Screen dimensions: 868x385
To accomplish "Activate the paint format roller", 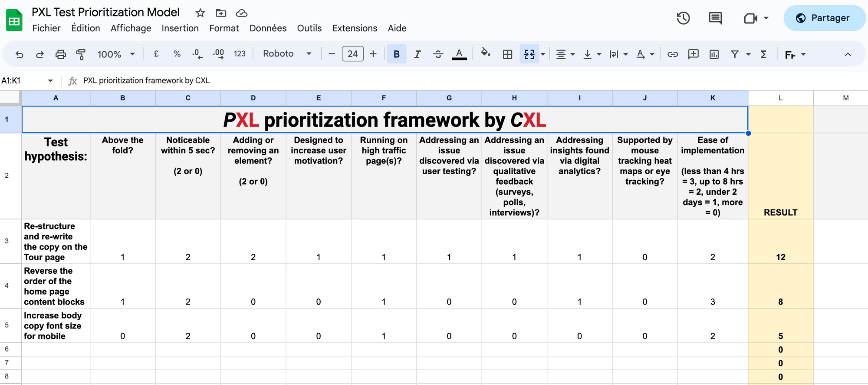I will point(81,54).
